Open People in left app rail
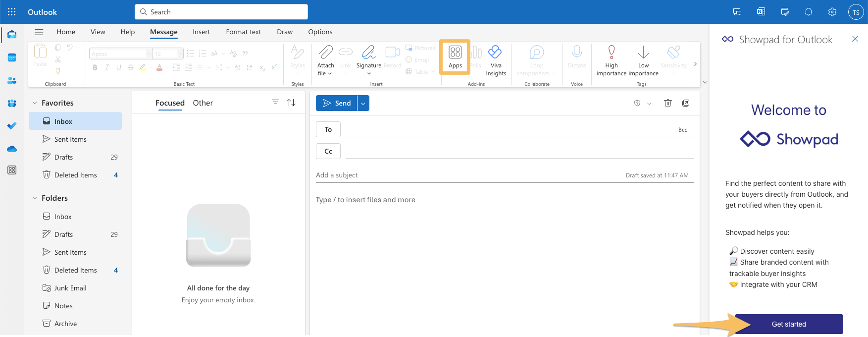 point(12,80)
